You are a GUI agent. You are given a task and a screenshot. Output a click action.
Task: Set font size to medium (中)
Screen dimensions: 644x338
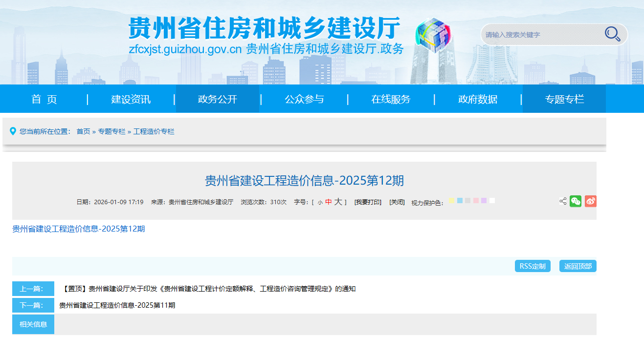[x=329, y=202]
